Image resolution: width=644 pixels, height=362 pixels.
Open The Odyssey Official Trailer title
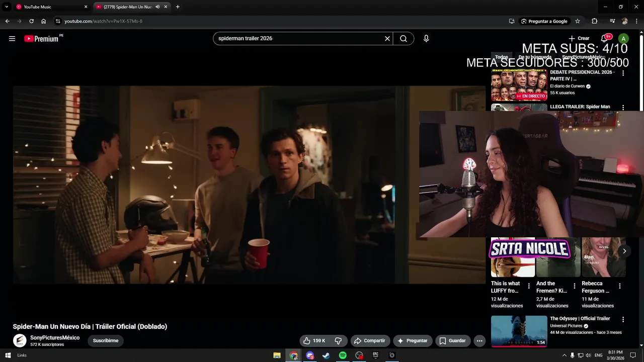tap(580, 319)
